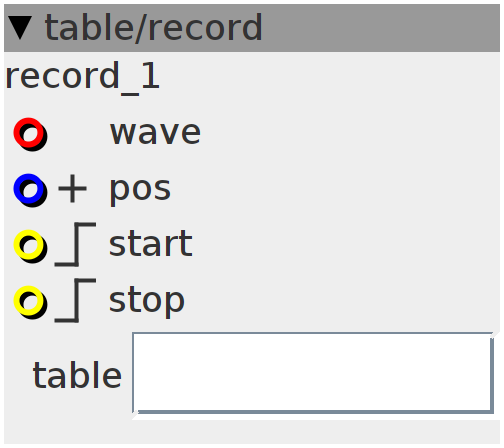The width and height of the screenshot is (504, 448).
Task: Click the pos inlet label
Action: 140,191
